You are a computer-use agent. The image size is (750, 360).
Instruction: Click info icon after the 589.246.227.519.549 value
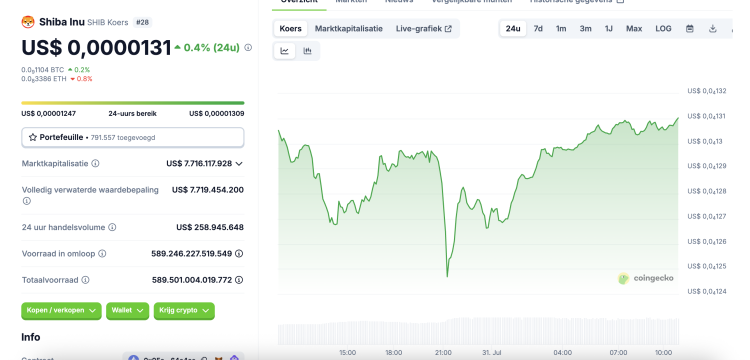[239, 253]
